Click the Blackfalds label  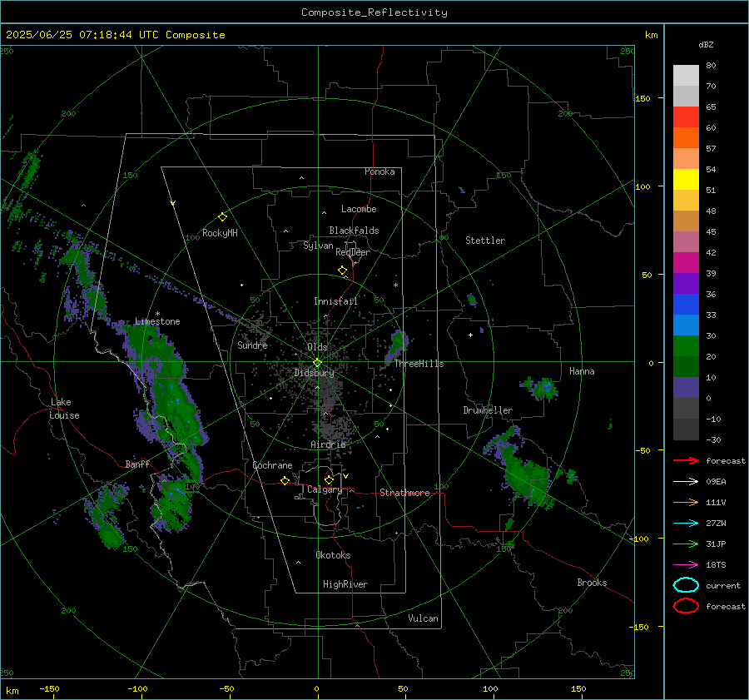(x=354, y=231)
